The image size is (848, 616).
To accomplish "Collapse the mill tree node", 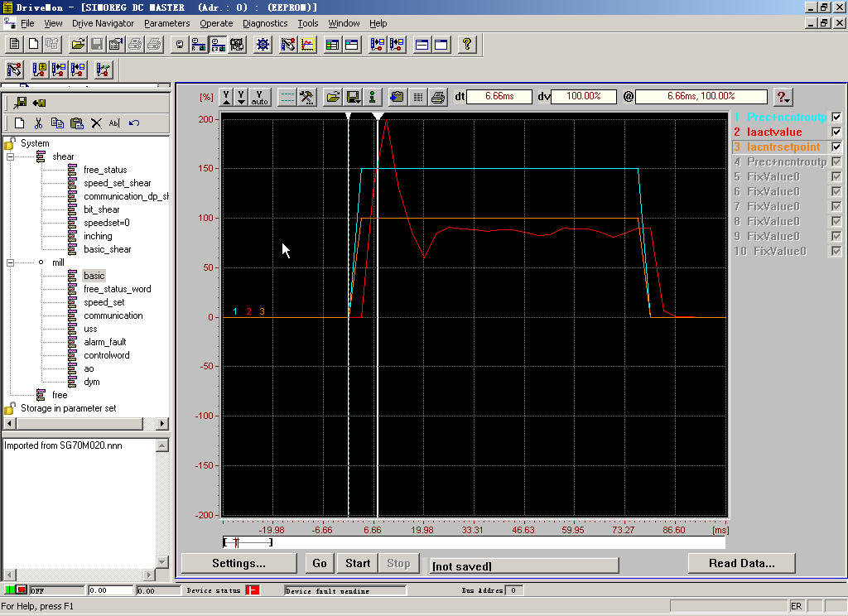I will pos(11,262).
